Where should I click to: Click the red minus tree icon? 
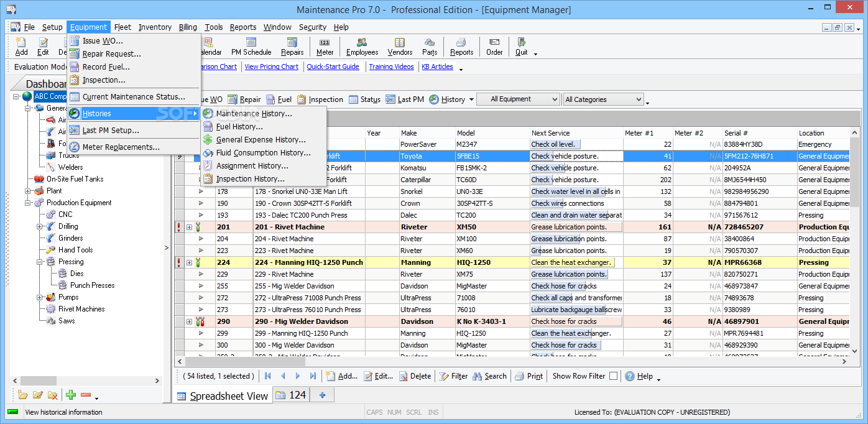(86, 395)
